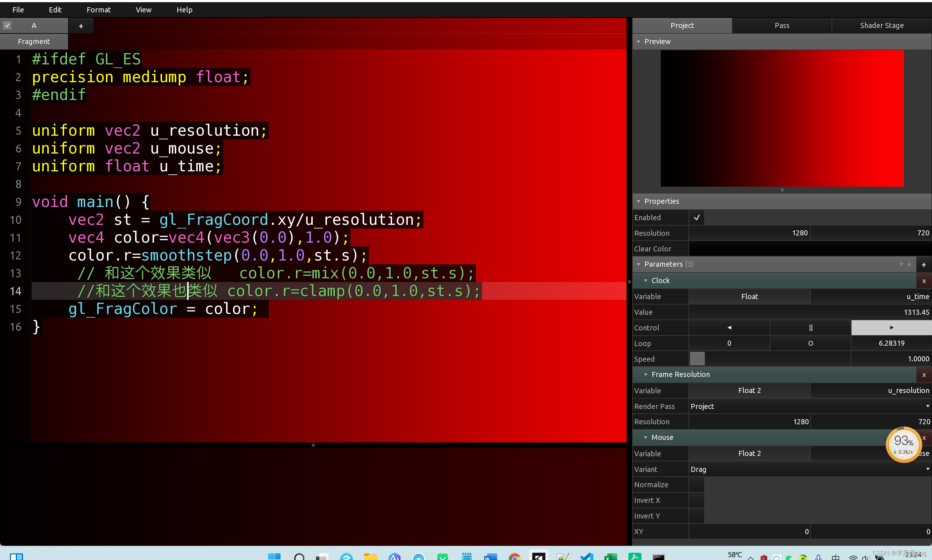Click the Speed slider handle
The height and width of the screenshot is (560, 932).
click(697, 358)
